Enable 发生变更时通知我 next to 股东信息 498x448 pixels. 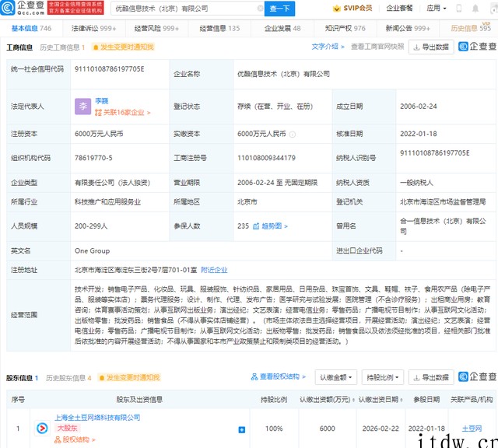coord(129,377)
